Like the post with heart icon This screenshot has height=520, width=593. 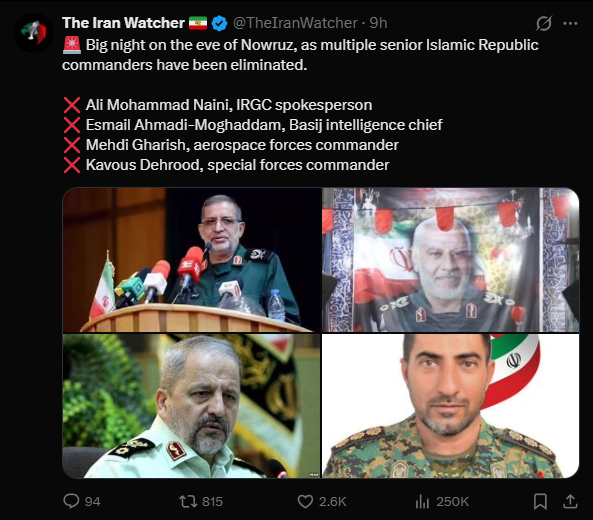click(x=305, y=501)
